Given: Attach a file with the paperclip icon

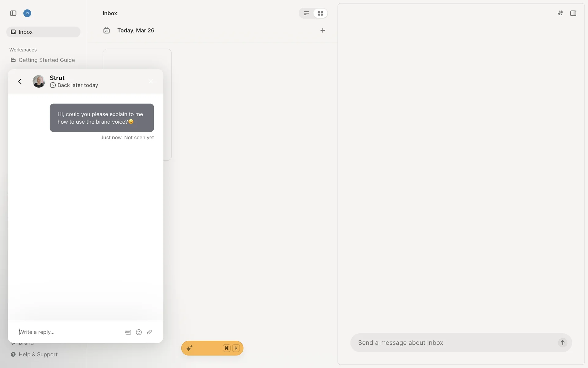Looking at the screenshot, I should click(150, 332).
